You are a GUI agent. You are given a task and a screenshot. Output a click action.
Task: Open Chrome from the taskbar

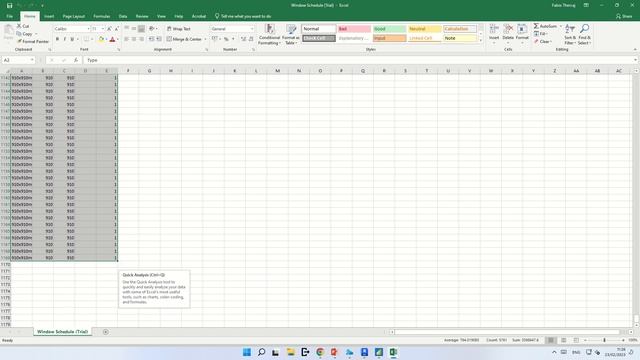320,352
